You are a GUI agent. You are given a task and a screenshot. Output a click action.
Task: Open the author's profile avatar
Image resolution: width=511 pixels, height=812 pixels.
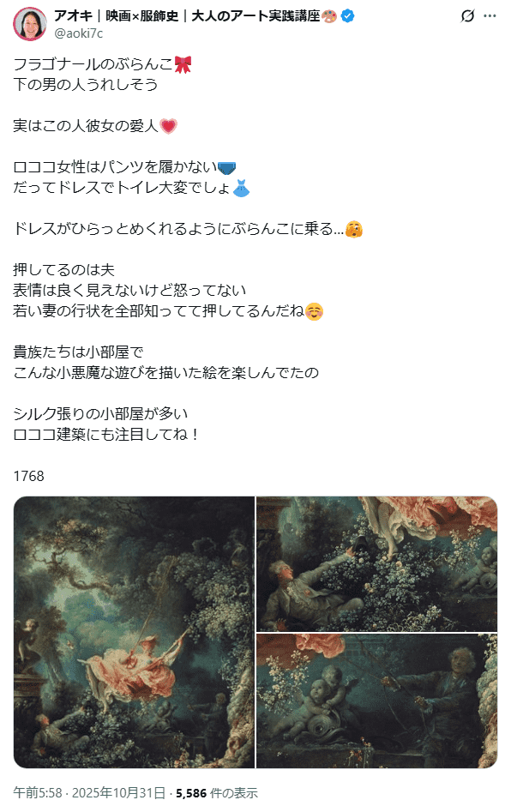coord(29,23)
